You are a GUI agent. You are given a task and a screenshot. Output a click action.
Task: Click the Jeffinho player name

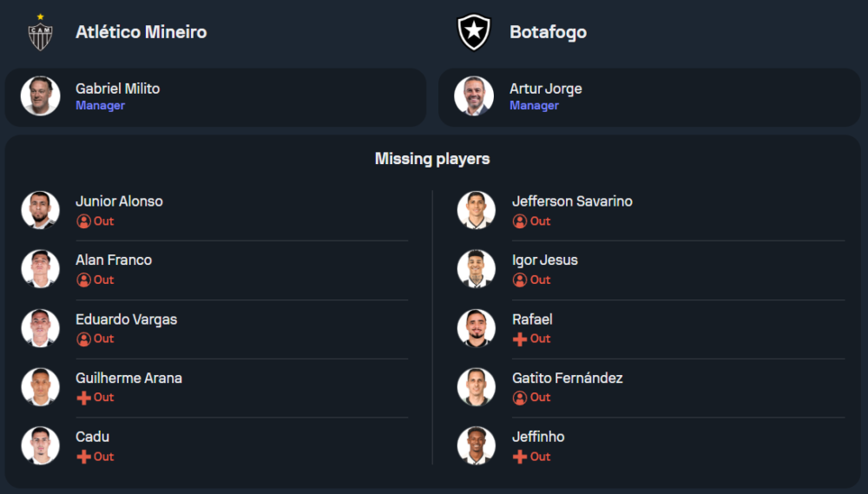point(538,437)
